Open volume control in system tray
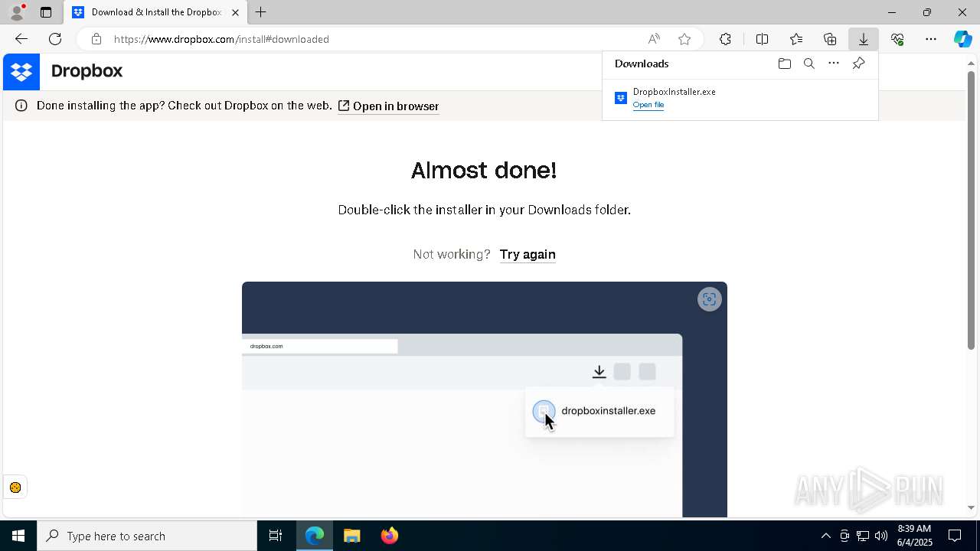980x551 pixels. (x=881, y=536)
